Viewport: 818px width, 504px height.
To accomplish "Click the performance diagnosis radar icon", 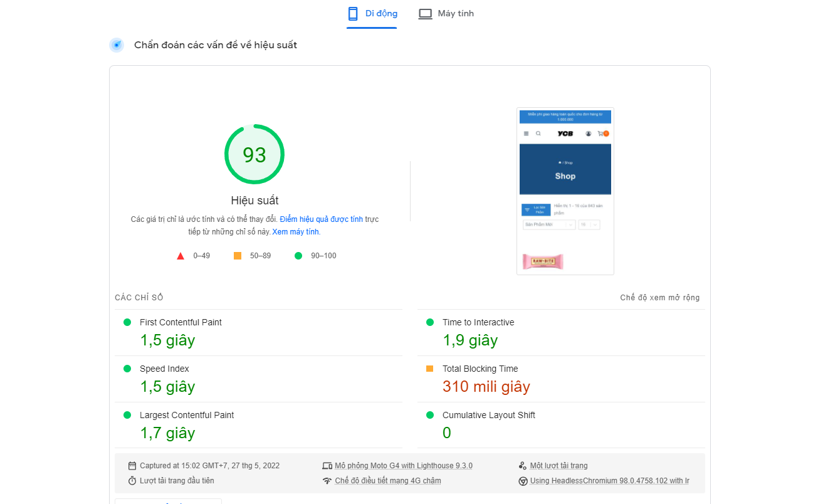I will [x=117, y=45].
